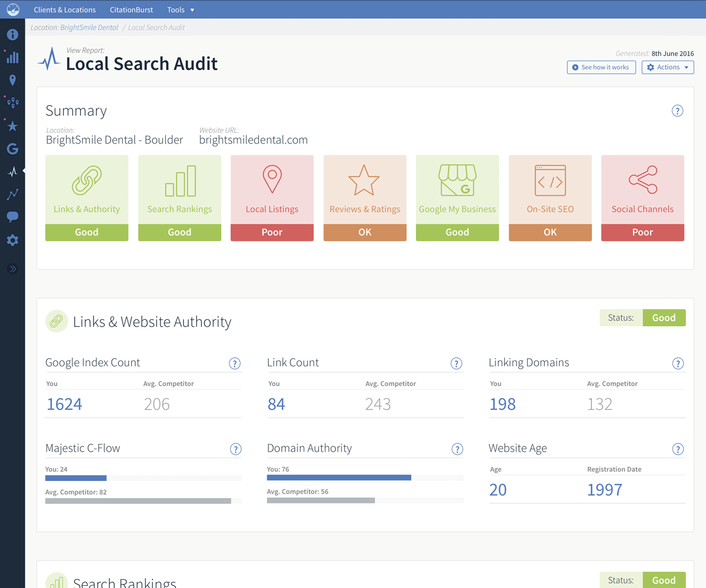Open the Actions dropdown menu
Screen dimensions: 706x588
click(x=668, y=67)
